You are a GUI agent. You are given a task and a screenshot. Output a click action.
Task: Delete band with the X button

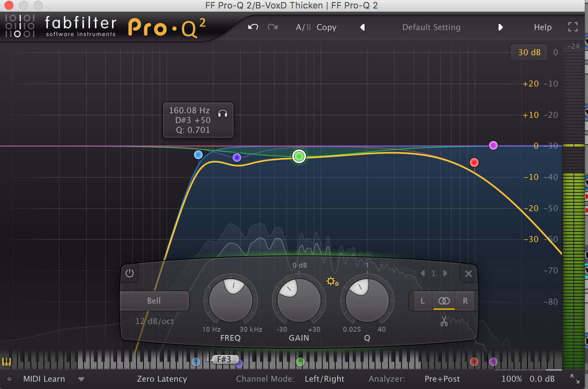[x=469, y=274]
